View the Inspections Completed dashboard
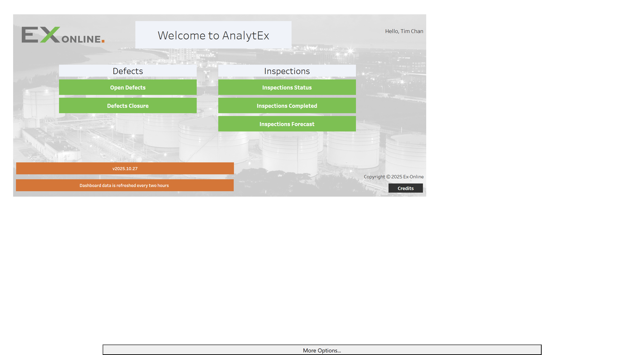 pos(287,106)
